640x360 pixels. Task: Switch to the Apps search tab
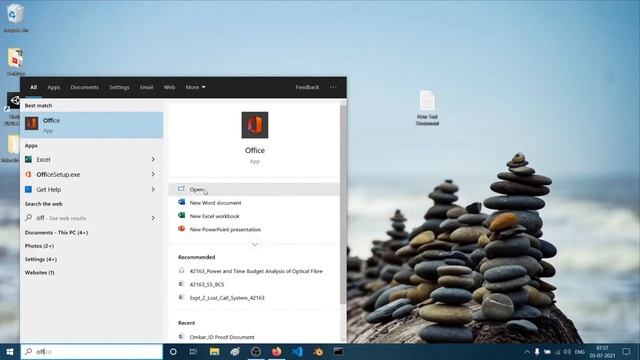53,87
